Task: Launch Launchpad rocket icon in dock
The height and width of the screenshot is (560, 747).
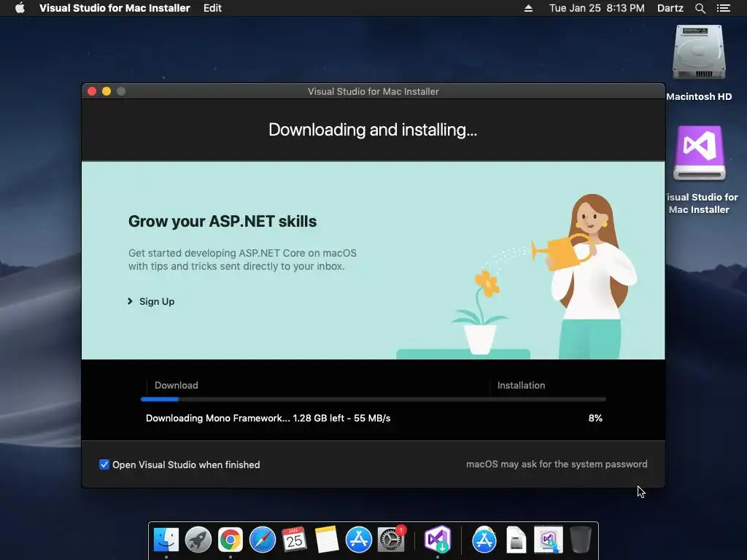Action: [x=198, y=540]
